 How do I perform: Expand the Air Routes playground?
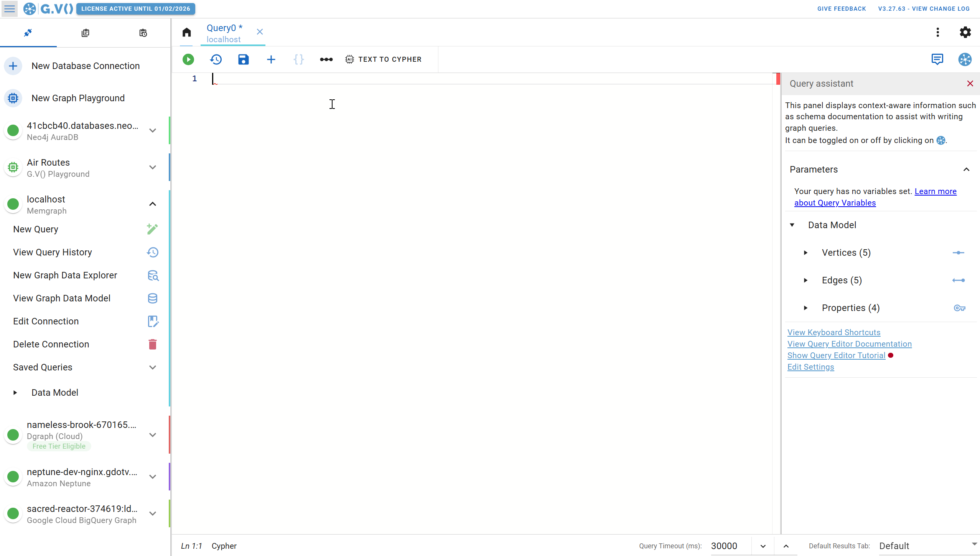(x=152, y=167)
